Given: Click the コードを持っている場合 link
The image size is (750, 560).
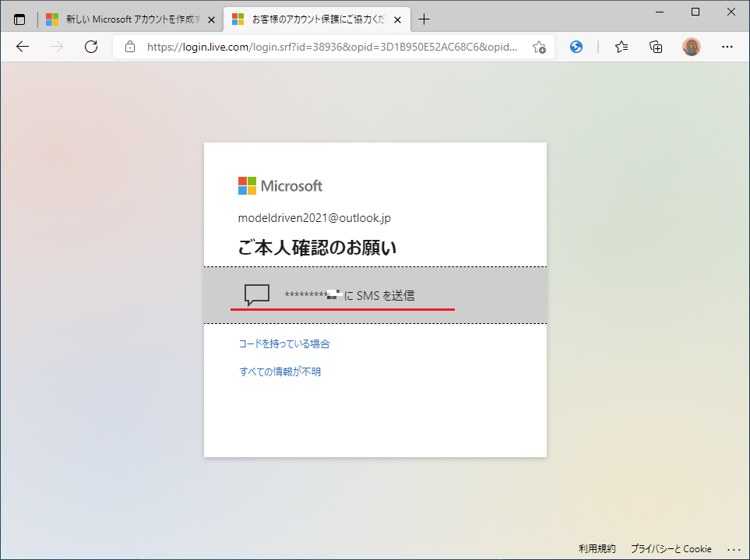Looking at the screenshot, I should [x=283, y=343].
